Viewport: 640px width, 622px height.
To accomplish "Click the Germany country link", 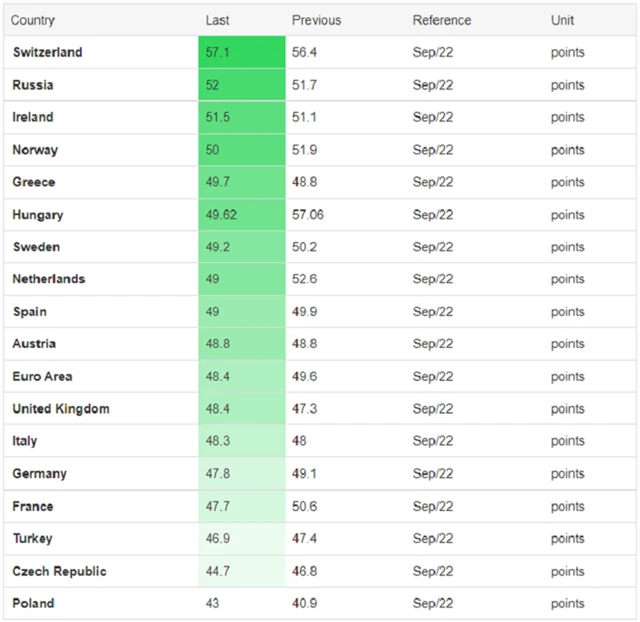I will click(39, 474).
